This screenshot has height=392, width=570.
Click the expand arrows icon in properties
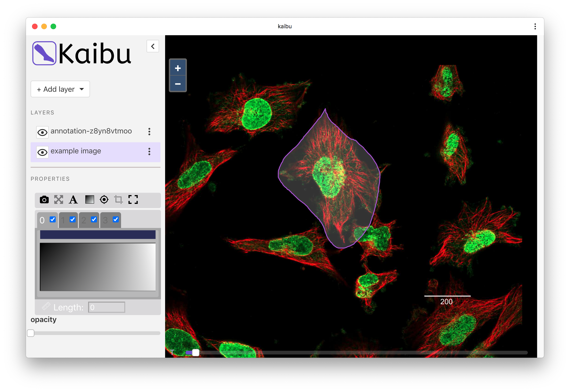[58, 200]
